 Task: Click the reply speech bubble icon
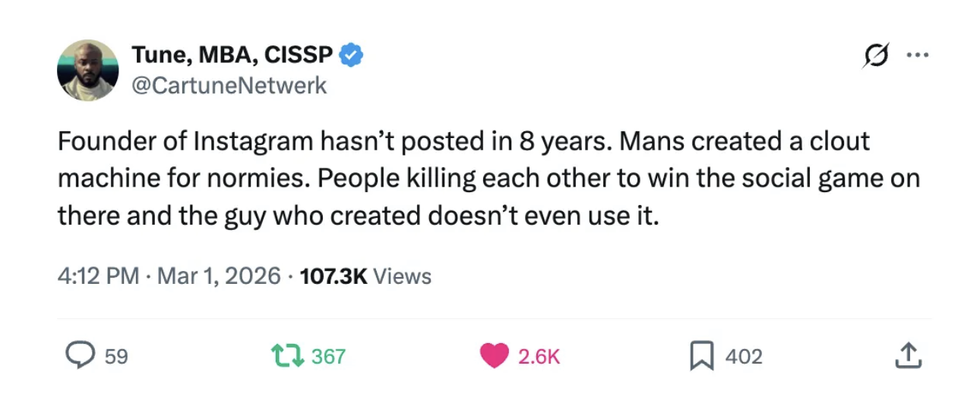click(80, 355)
